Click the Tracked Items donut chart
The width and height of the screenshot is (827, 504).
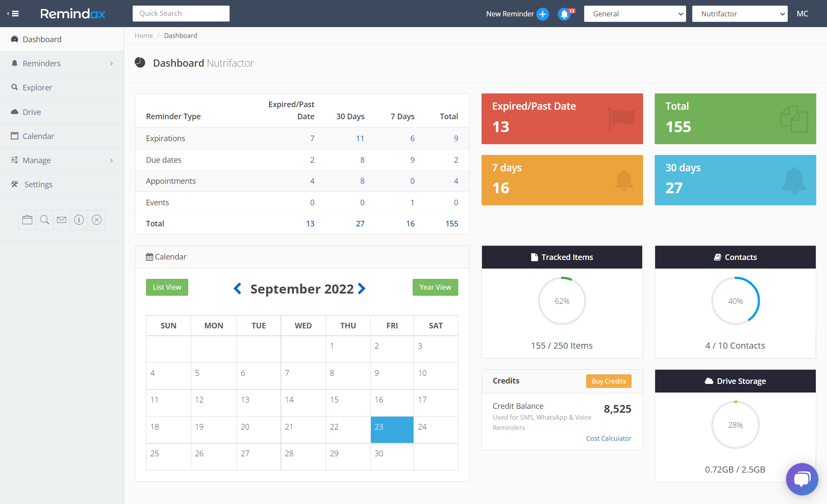(563, 302)
